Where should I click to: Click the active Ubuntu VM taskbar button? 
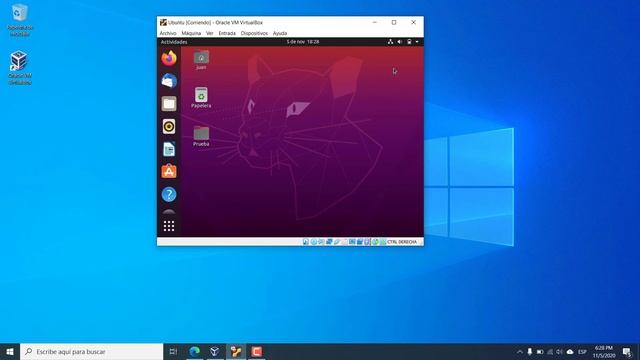pos(236,351)
